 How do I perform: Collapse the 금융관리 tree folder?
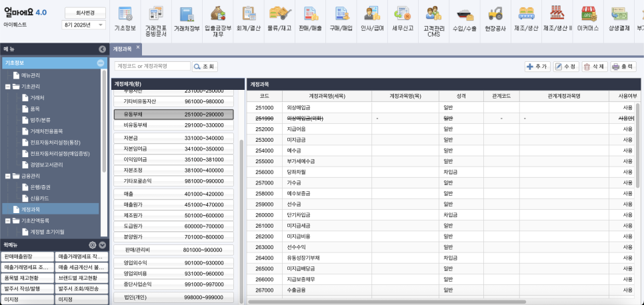(7, 176)
